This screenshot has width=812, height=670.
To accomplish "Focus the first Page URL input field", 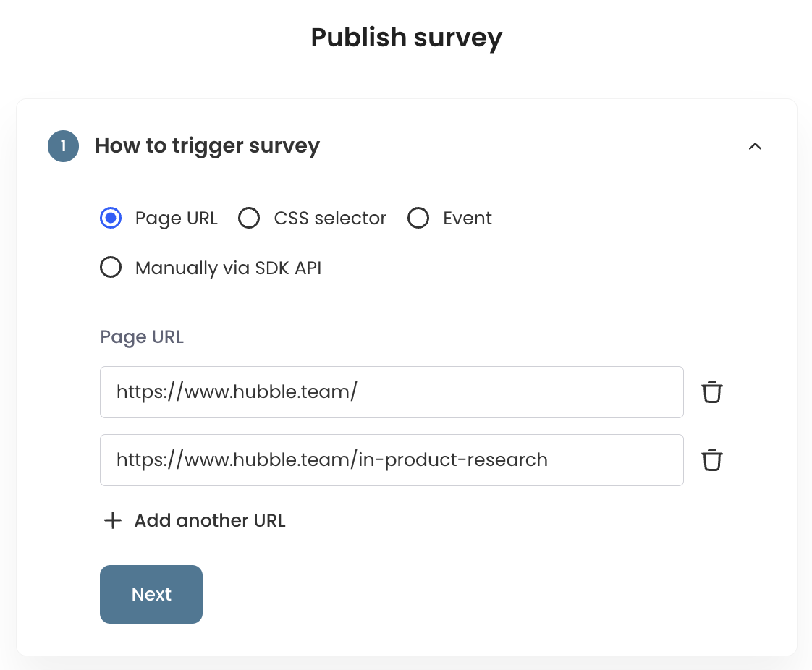I will pyautogui.click(x=392, y=392).
